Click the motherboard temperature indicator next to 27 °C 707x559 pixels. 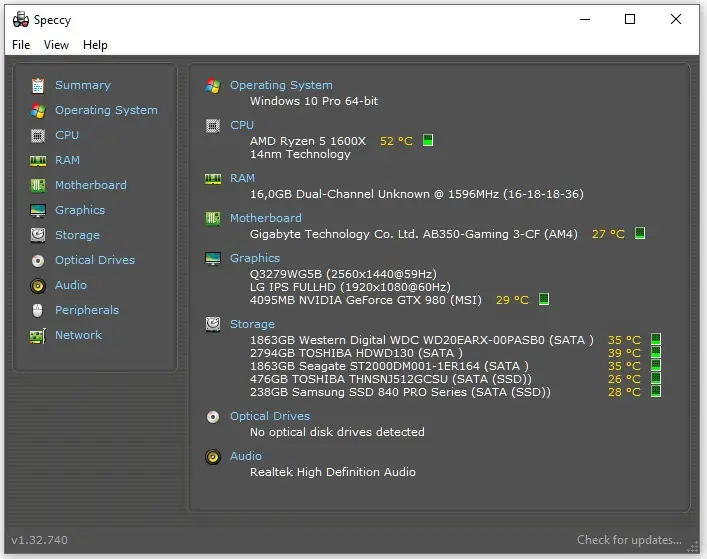click(x=640, y=233)
